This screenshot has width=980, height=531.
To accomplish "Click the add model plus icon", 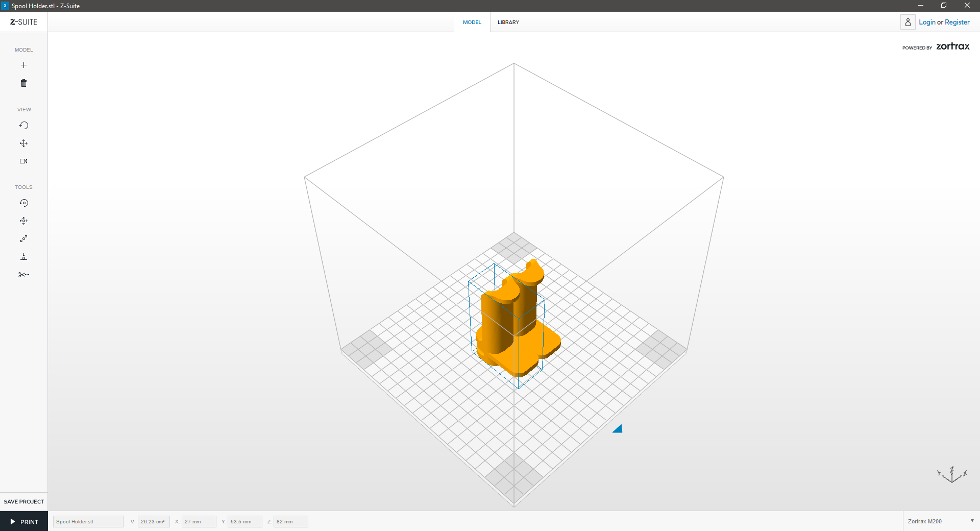I will point(23,65).
